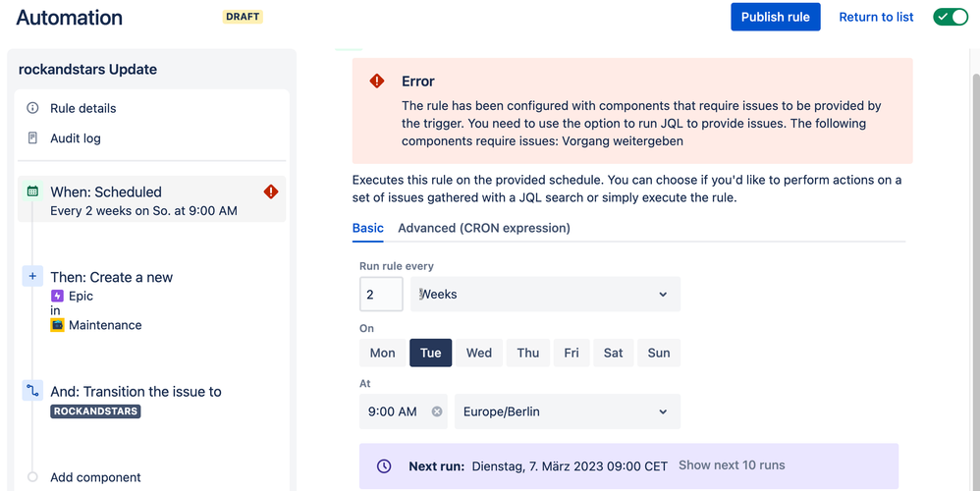
Task: Click the Audit log document icon
Action: (32, 138)
